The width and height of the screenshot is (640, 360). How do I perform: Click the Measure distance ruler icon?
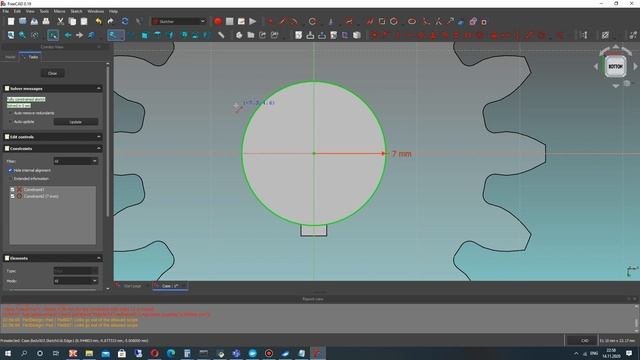tap(221, 35)
